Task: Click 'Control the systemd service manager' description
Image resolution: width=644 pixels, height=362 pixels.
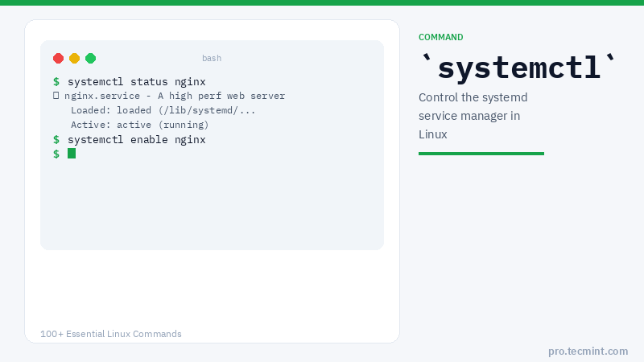Action: click(473, 116)
